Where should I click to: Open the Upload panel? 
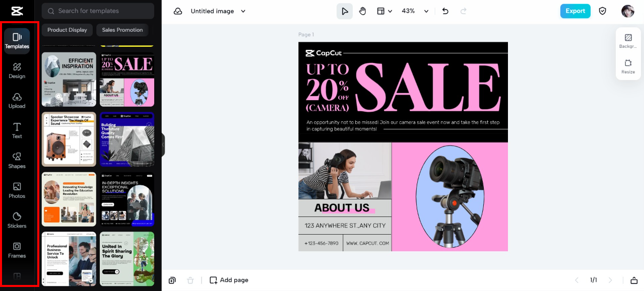point(17,101)
